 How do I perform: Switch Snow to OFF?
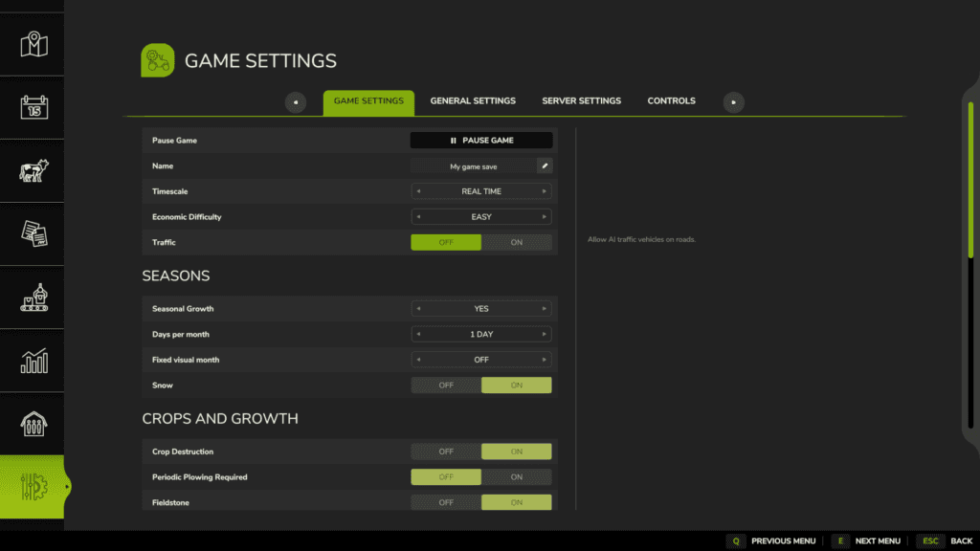point(446,385)
